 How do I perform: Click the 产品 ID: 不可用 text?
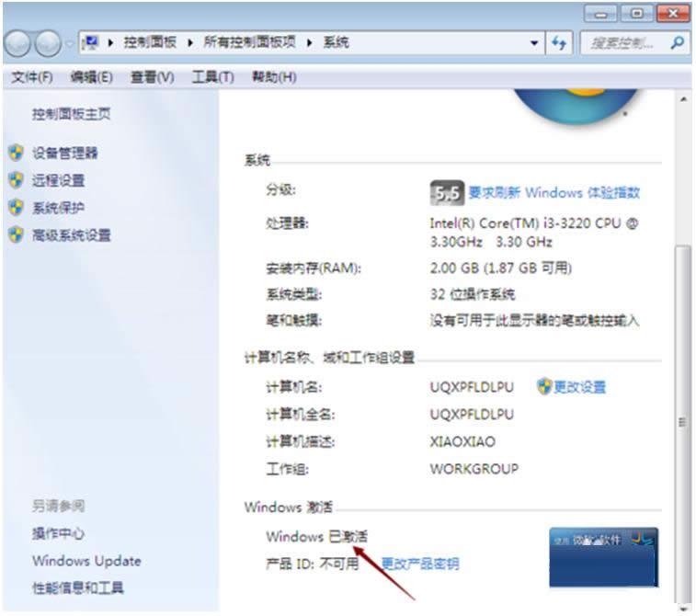tap(313, 565)
